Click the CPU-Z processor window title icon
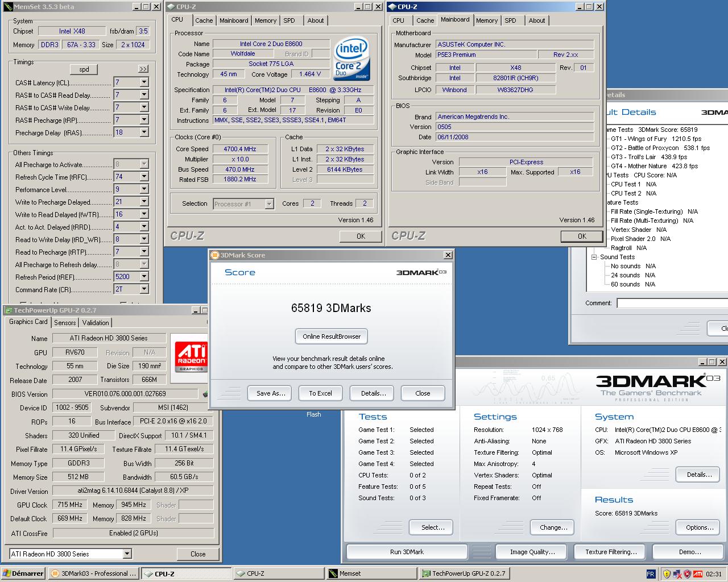 (171, 7)
